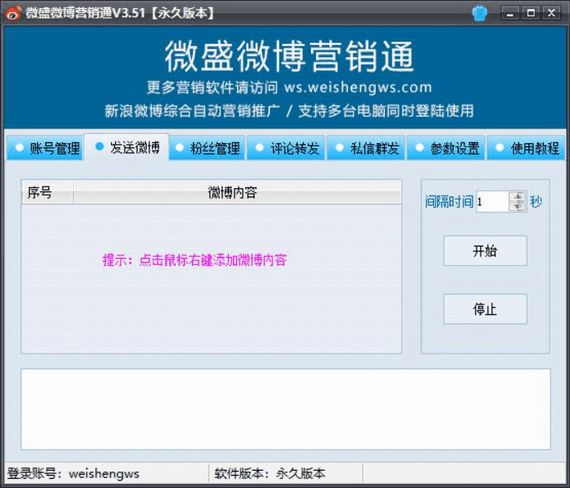Open the 私信群发 tab
Image resolution: width=570 pixels, height=488 pixels.
click(x=366, y=148)
